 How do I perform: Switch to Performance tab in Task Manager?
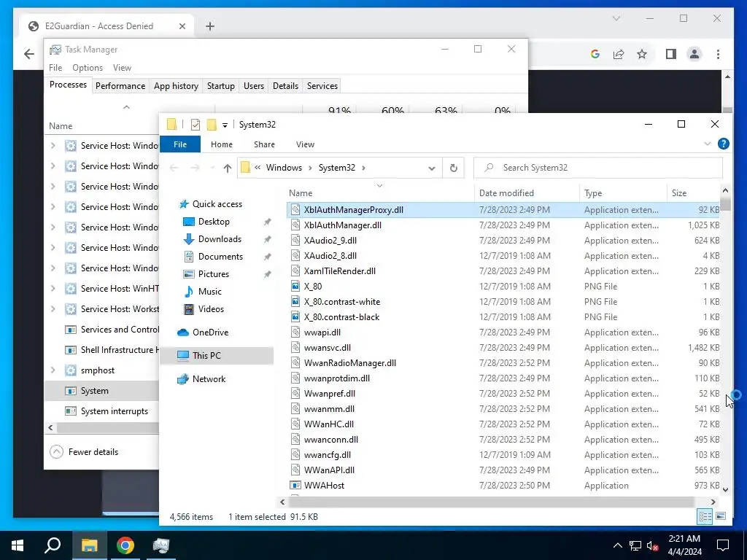click(120, 86)
